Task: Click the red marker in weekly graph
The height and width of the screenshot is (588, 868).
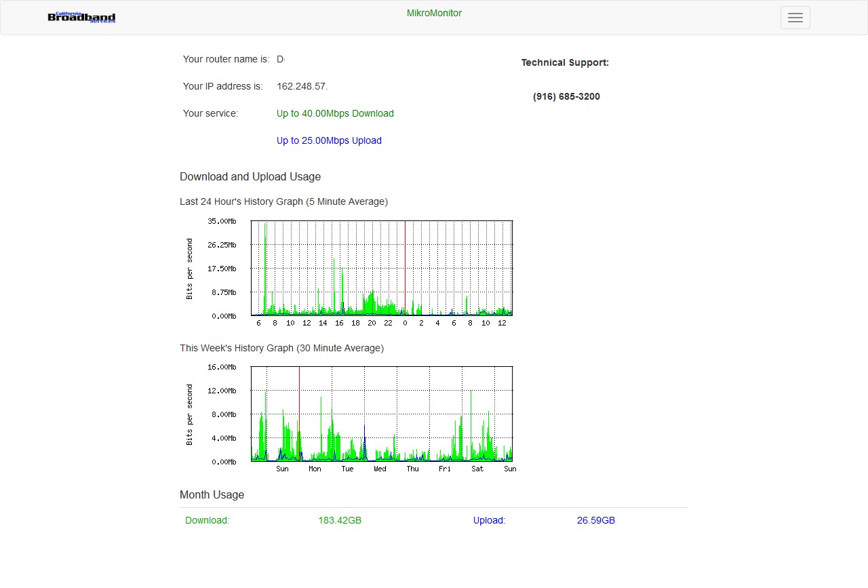Action: [299, 414]
